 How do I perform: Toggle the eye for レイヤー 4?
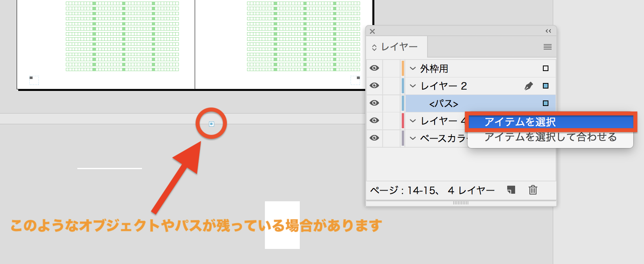(374, 121)
